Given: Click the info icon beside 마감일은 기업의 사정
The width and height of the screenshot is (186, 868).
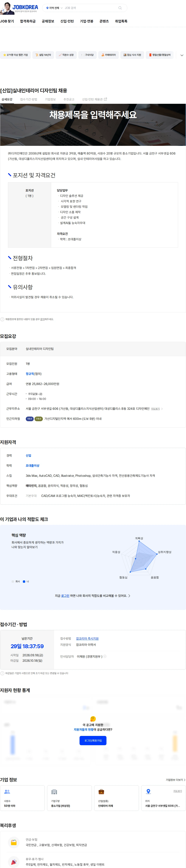Looking at the screenshot, I should [x=2, y=673].
